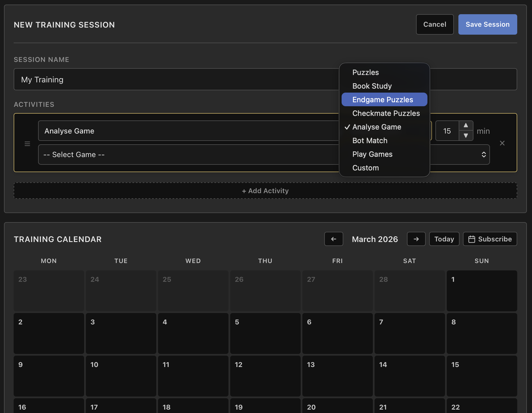This screenshot has width=532, height=413.
Task: Click the Add Activity button
Action: 265,190
